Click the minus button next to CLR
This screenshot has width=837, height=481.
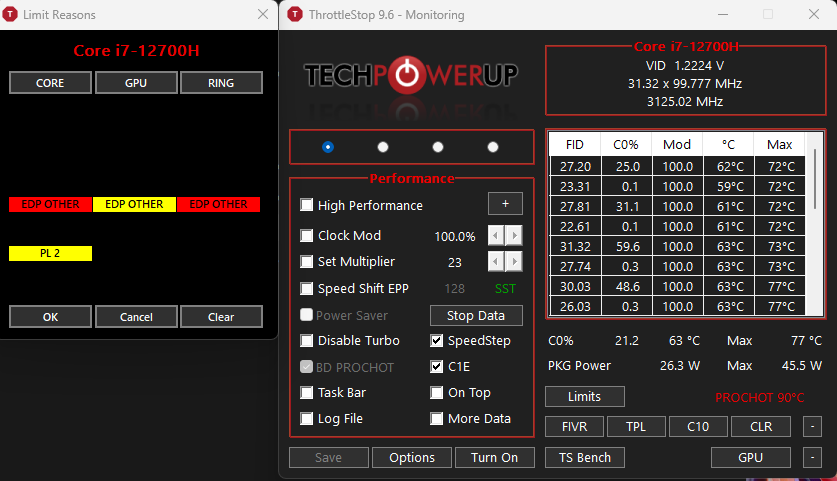(x=812, y=427)
